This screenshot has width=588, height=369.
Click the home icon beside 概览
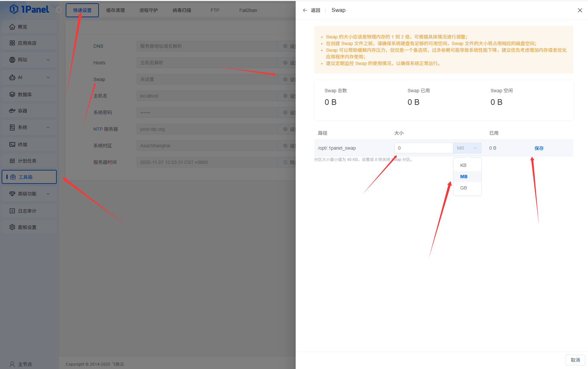pos(12,27)
